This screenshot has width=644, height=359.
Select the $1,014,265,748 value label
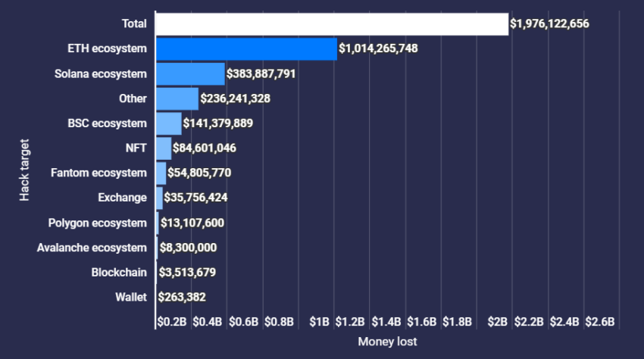(x=378, y=49)
